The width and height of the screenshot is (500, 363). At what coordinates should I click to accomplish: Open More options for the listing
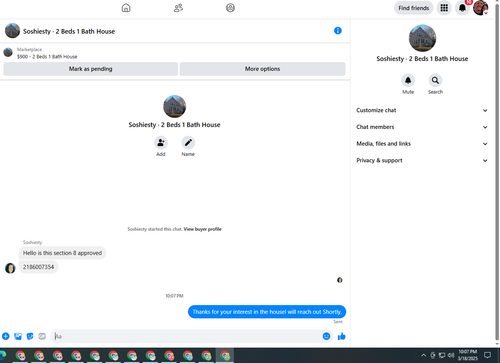coord(262,69)
